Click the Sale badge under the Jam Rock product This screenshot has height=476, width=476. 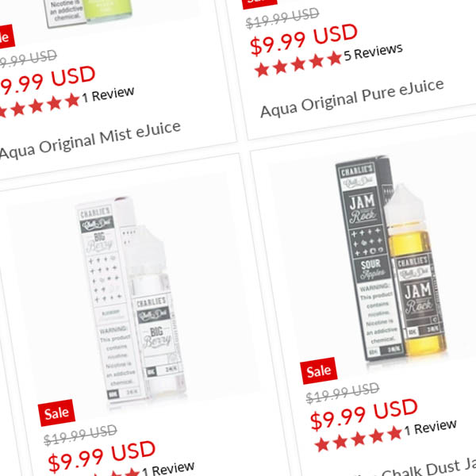(318, 370)
